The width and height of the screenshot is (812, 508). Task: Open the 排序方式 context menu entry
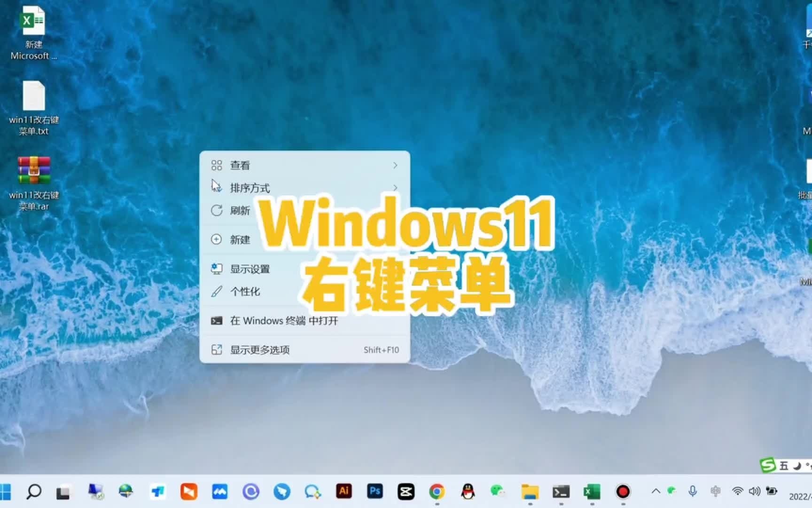tap(304, 188)
